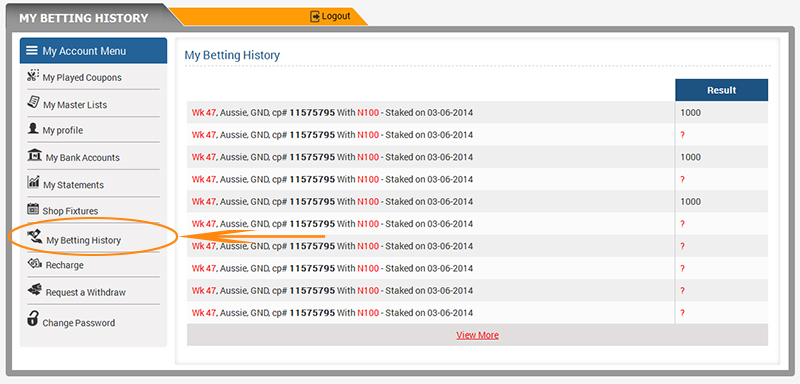This screenshot has width=800, height=384.
Task: Click the scissors icon for My Played Coupons
Action: (33, 76)
